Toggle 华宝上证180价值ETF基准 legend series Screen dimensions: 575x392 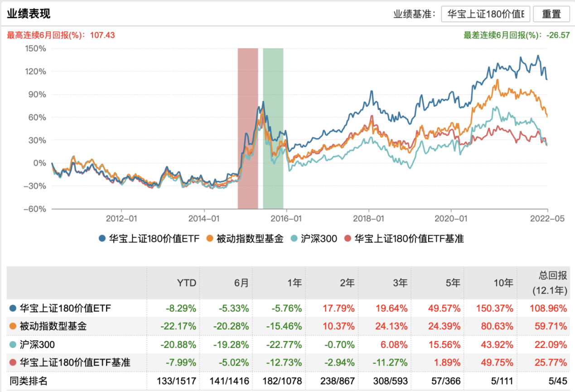404,238
